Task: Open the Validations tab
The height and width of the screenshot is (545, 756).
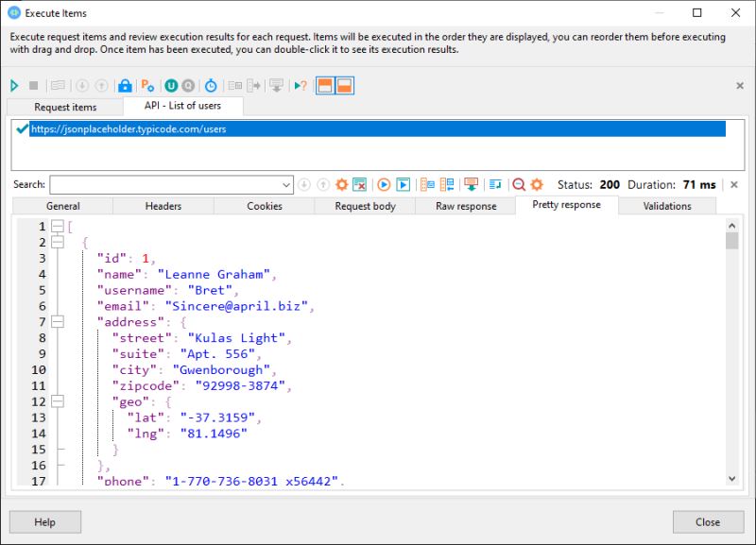Action: click(x=667, y=206)
